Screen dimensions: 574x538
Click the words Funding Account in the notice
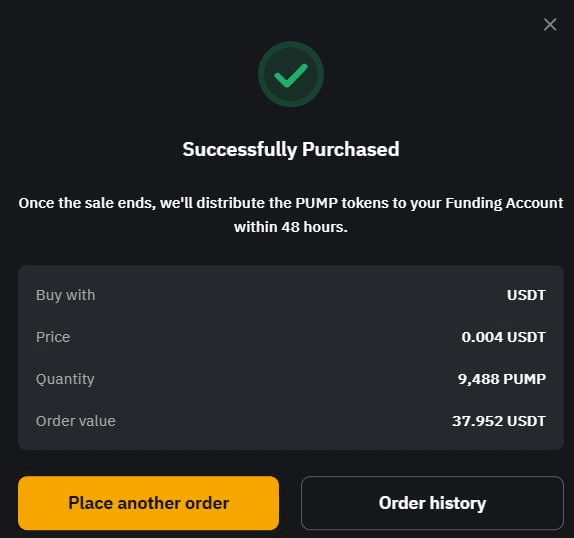pos(504,203)
